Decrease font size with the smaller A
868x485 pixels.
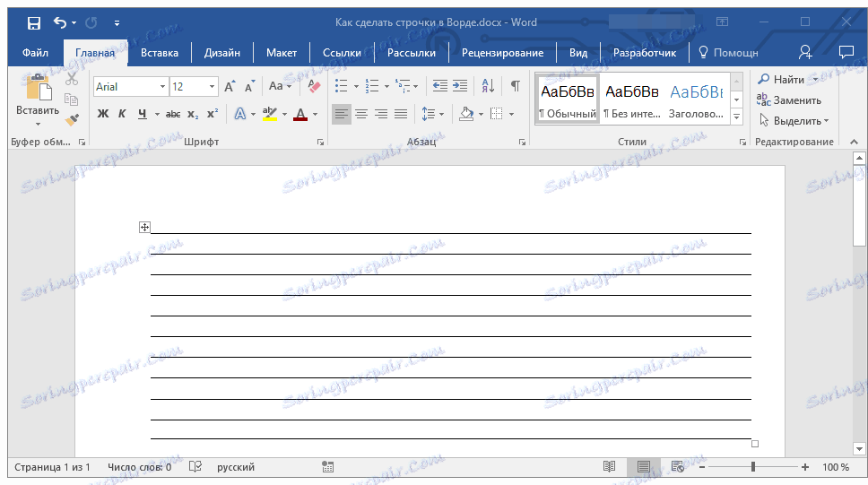tap(249, 86)
